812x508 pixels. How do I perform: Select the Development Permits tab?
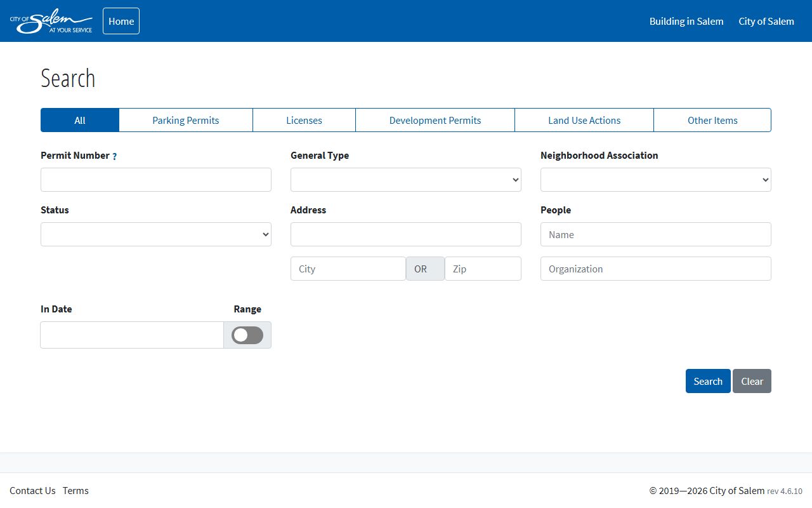435,120
